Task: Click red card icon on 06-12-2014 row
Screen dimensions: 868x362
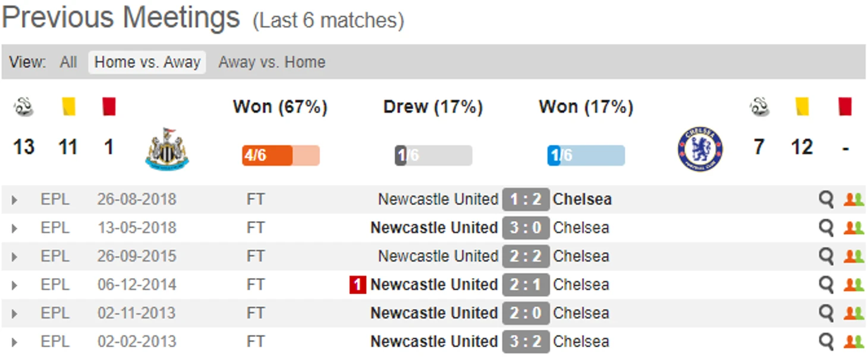Action: tap(357, 285)
